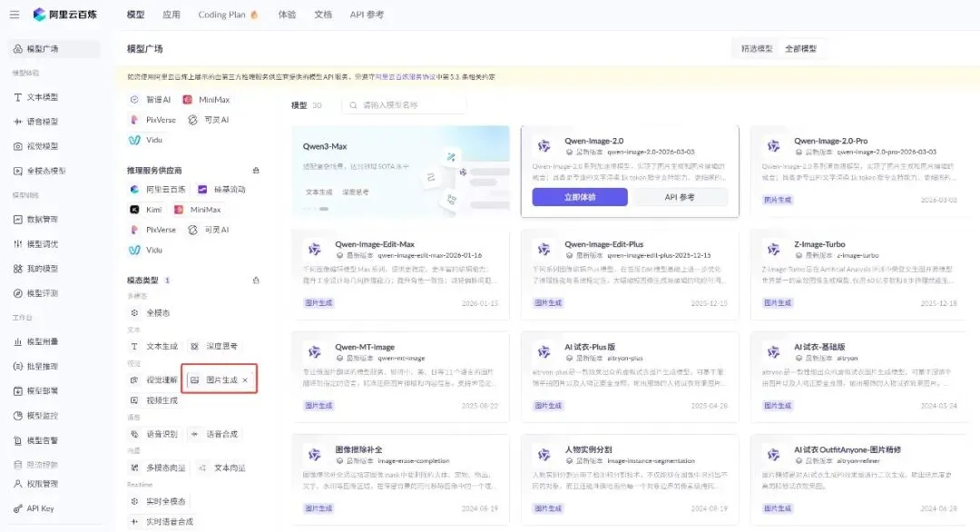Screen dimensions: 980x532
Task: Select the 精选模型 view toggle
Action: pyautogui.click(x=757, y=49)
